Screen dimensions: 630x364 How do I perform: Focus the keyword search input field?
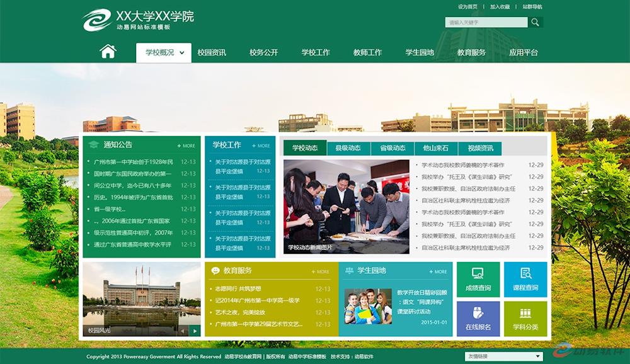coord(486,23)
